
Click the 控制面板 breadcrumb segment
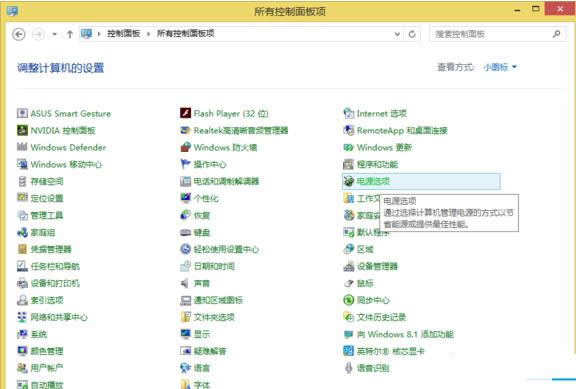coord(123,33)
